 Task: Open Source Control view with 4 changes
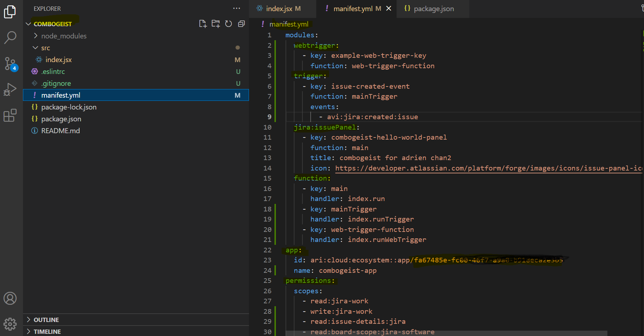tap(10, 64)
